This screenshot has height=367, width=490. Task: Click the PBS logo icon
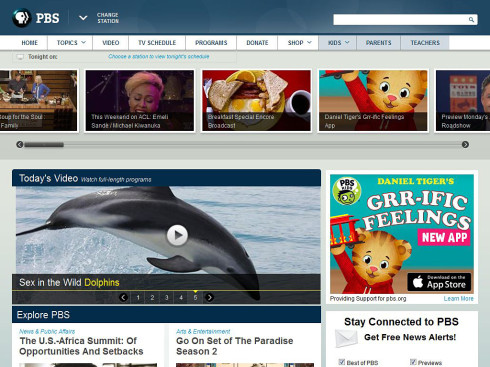click(x=21, y=18)
